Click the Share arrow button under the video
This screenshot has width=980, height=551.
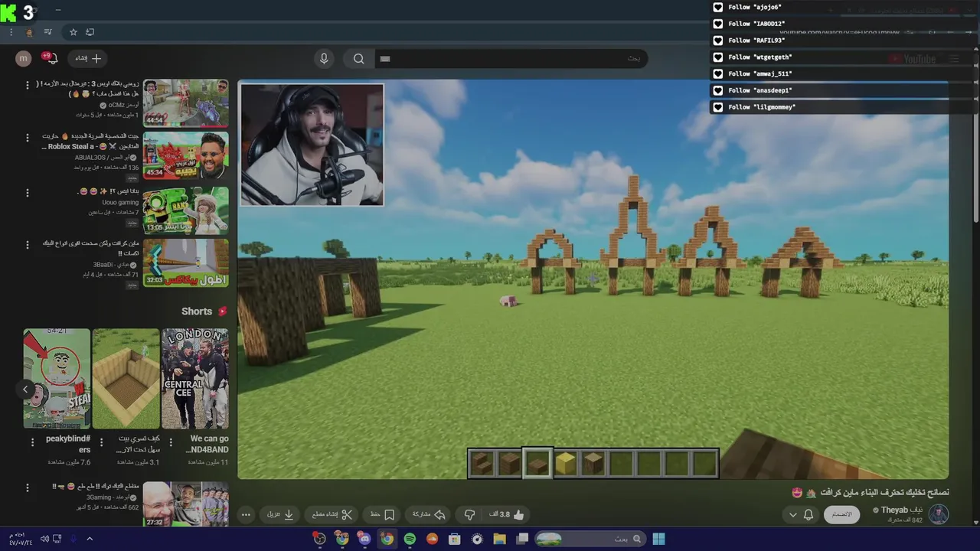pos(429,514)
